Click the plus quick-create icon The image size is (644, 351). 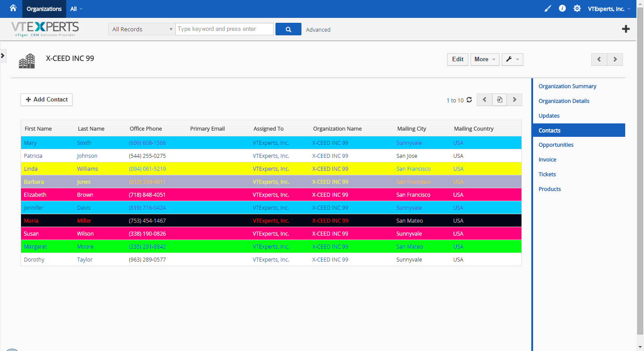click(626, 29)
